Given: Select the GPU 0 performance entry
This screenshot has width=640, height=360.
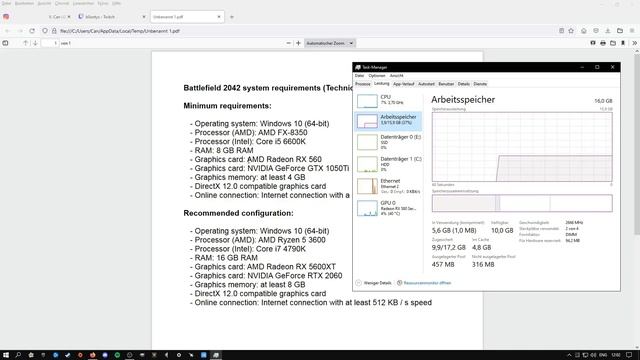Looking at the screenshot, I should coord(388,208).
